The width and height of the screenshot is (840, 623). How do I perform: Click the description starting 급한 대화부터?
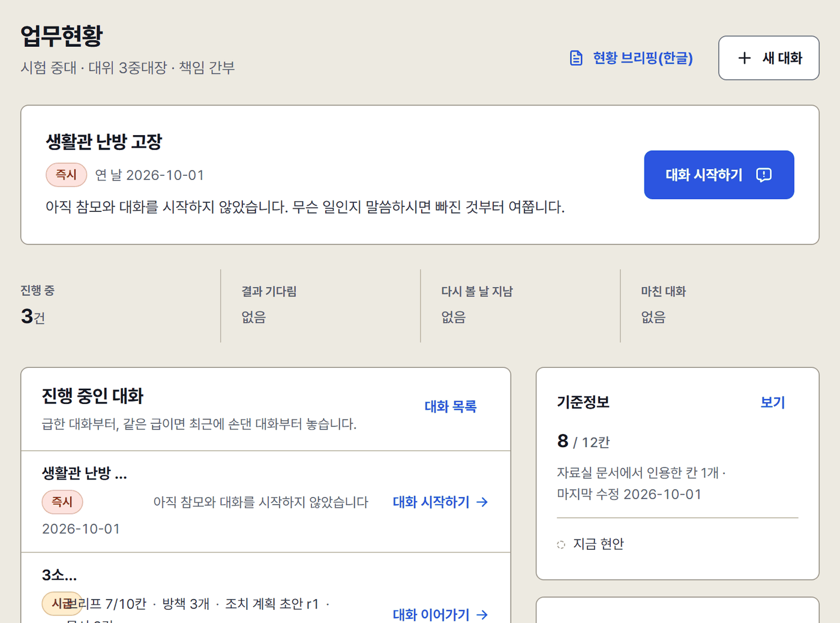point(199,424)
